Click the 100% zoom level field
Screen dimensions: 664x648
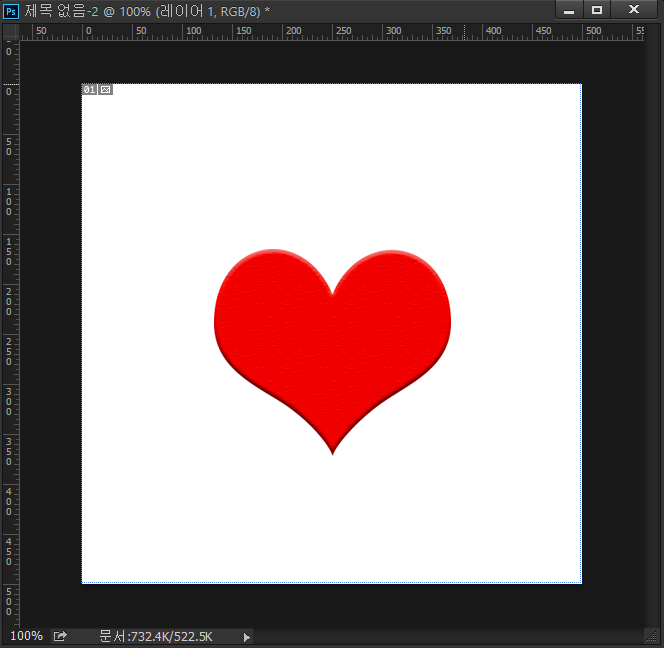[26, 636]
